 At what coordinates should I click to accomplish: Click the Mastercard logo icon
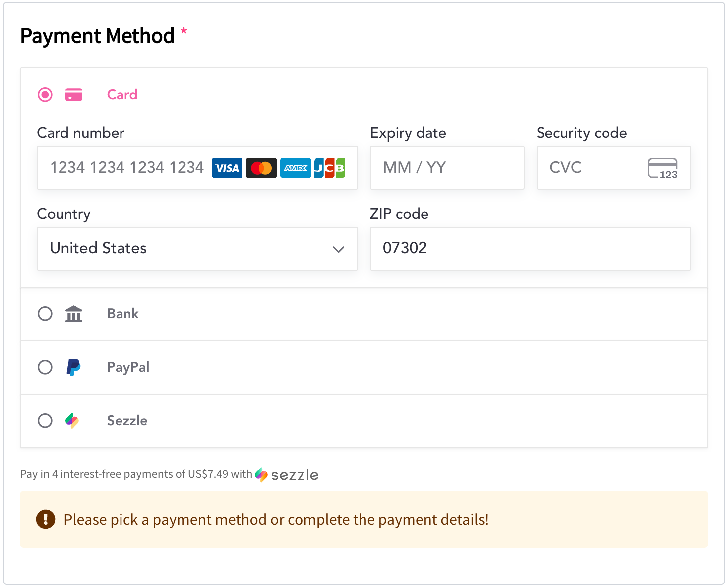click(261, 168)
